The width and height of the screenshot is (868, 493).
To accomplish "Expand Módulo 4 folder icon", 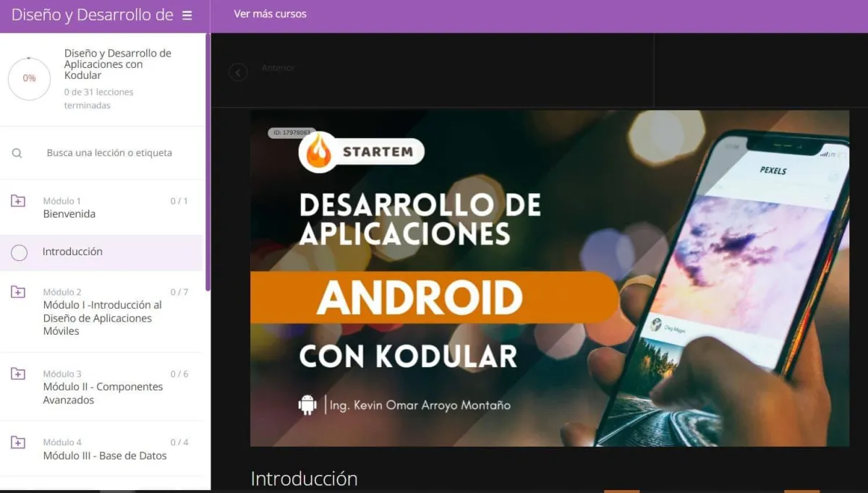I will [18, 442].
